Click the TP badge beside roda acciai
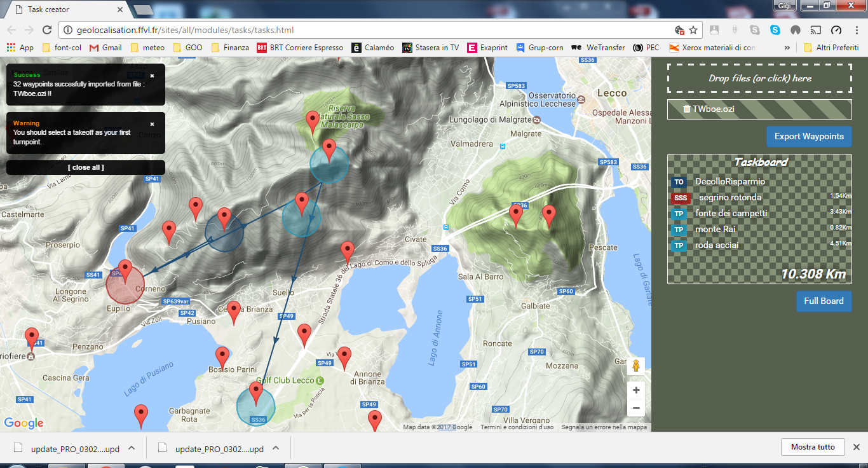The height and width of the screenshot is (468, 868). coord(679,245)
